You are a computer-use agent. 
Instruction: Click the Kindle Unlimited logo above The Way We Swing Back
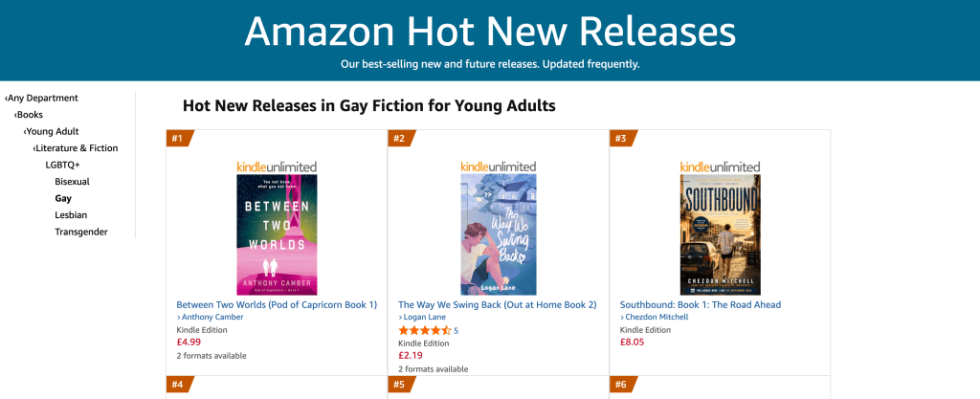(498, 166)
